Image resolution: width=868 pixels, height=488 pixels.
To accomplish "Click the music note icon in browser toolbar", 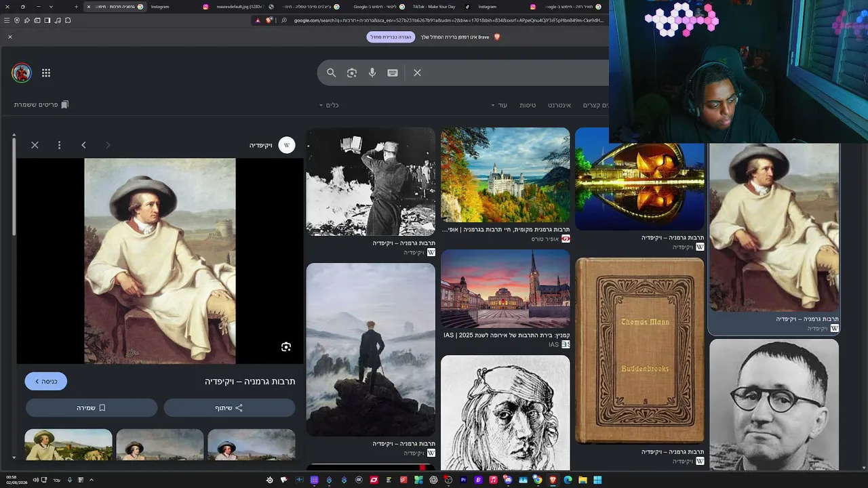I will pyautogui.click(x=58, y=20).
